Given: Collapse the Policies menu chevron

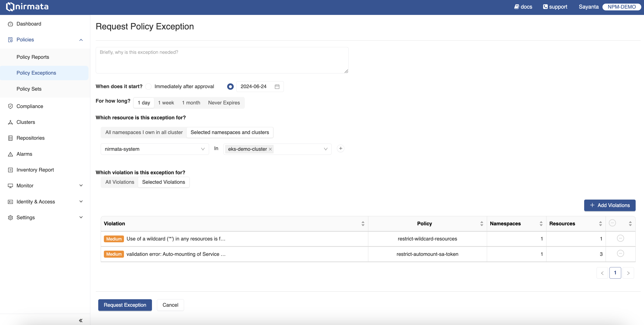Looking at the screenshot, I should click(81, 40).
